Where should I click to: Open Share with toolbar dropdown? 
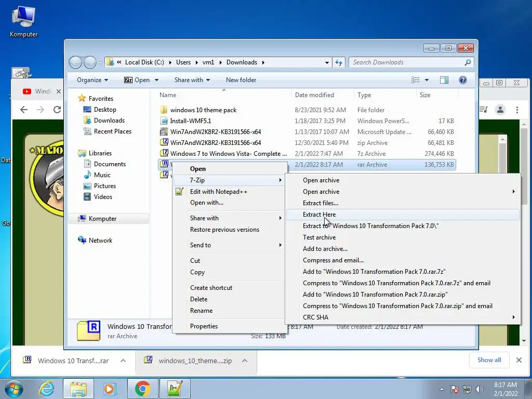192,80
